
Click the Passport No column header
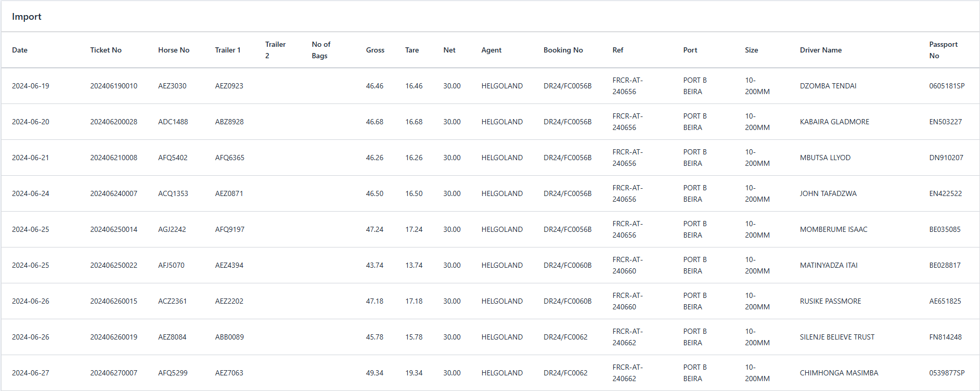[x=943, y=50]
